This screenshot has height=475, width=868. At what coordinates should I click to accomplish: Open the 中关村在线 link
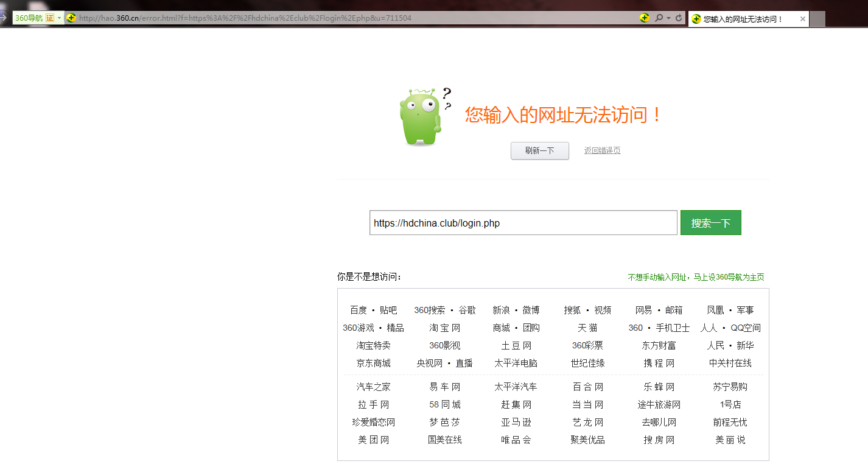730,363
